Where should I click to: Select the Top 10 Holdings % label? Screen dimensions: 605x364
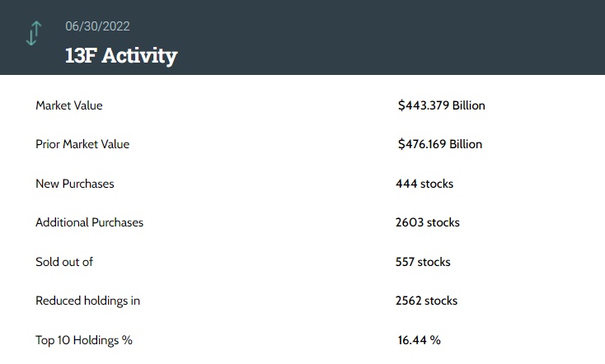pos(84,340)
